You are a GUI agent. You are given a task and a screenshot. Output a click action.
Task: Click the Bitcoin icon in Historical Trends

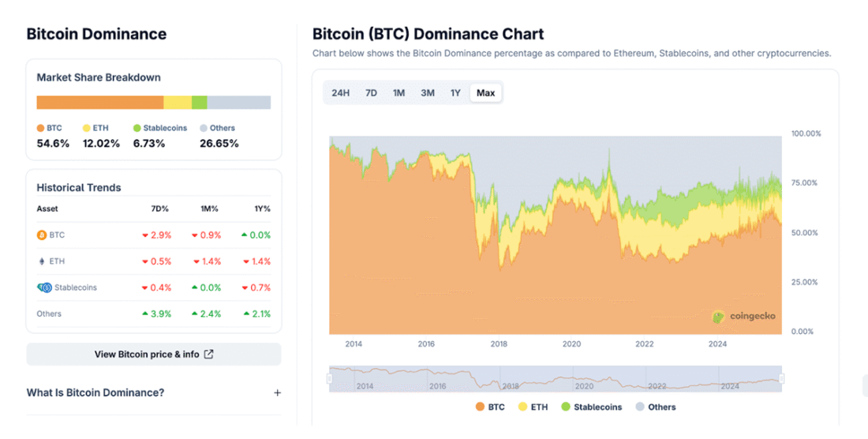[42, 235]
